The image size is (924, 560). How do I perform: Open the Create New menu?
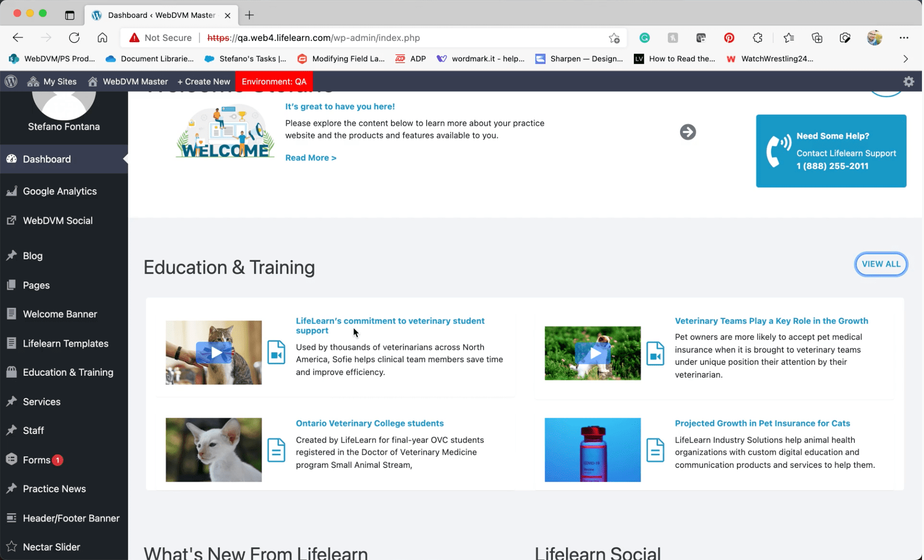(203, 81)
